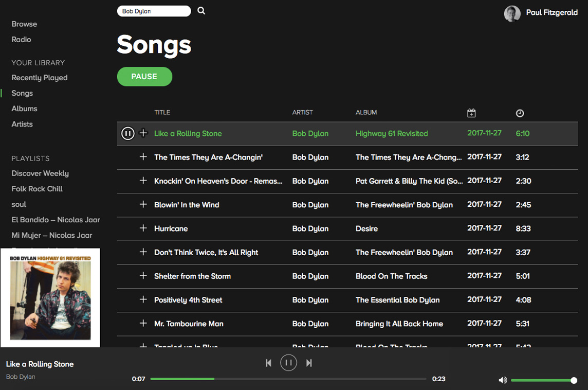Click the green PAUSE button
588x390 pixels.
click(x=144, y=77)
